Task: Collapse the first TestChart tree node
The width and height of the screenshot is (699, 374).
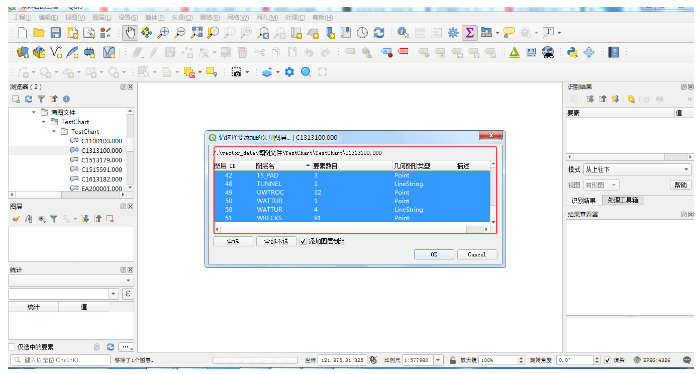Action: [44, 122]
